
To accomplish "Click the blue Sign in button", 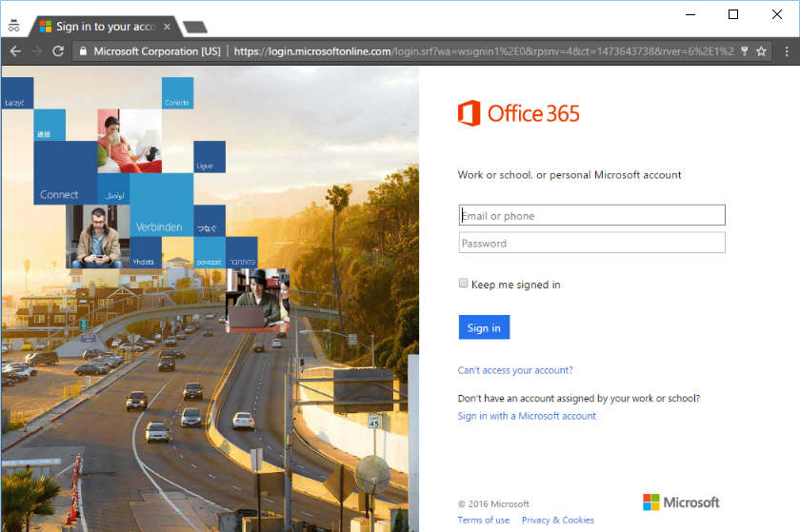I will point(484,327).
